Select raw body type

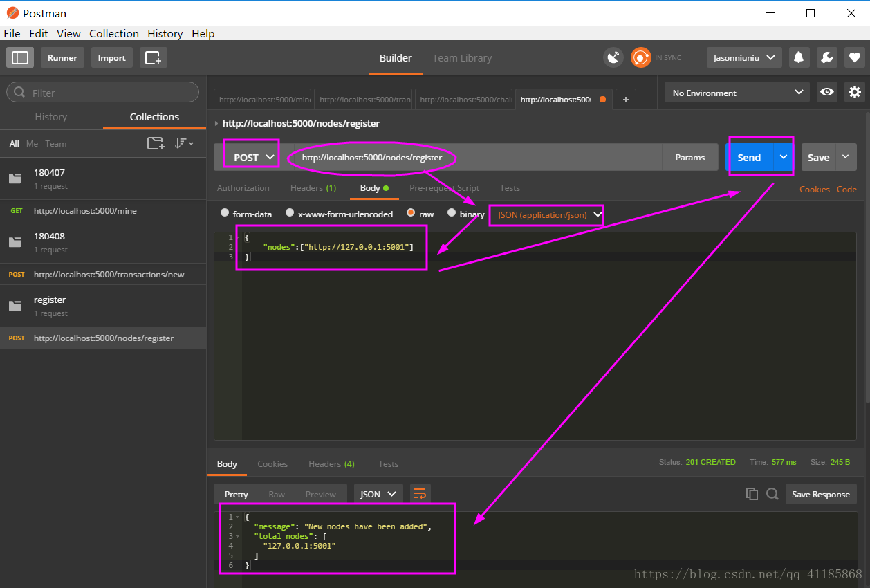pyautogui.click(x=411, y=213)
